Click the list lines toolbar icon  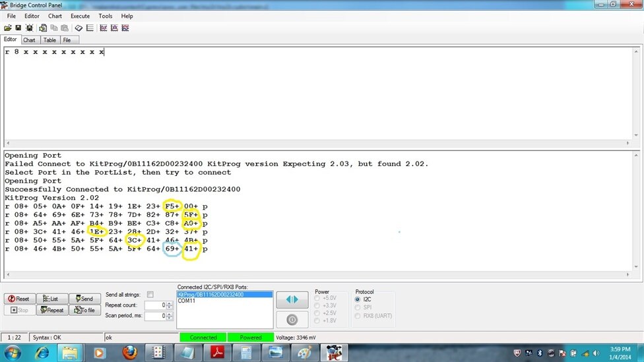(x=90, y=28)
